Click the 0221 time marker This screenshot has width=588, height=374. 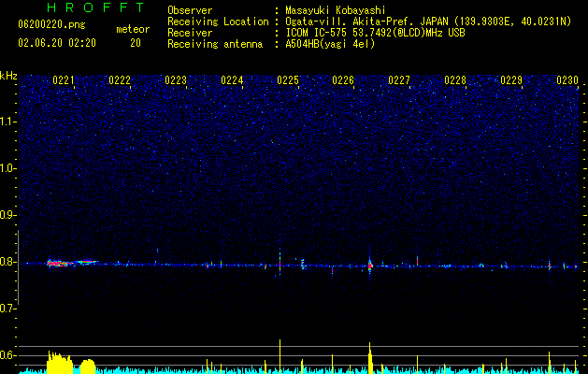click(64, 80)
